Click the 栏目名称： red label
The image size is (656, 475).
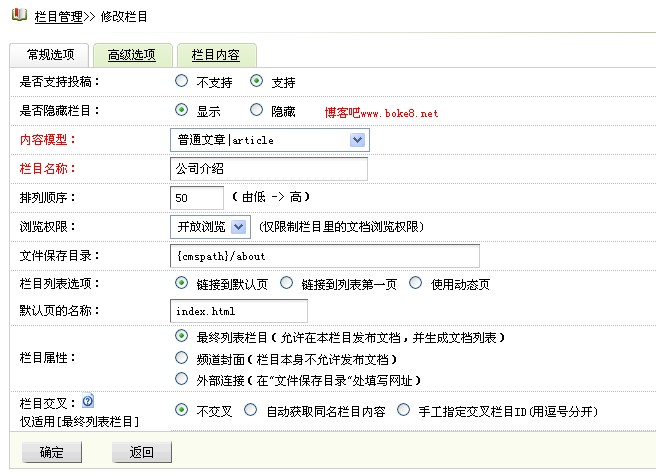click(x=47, y=169)
